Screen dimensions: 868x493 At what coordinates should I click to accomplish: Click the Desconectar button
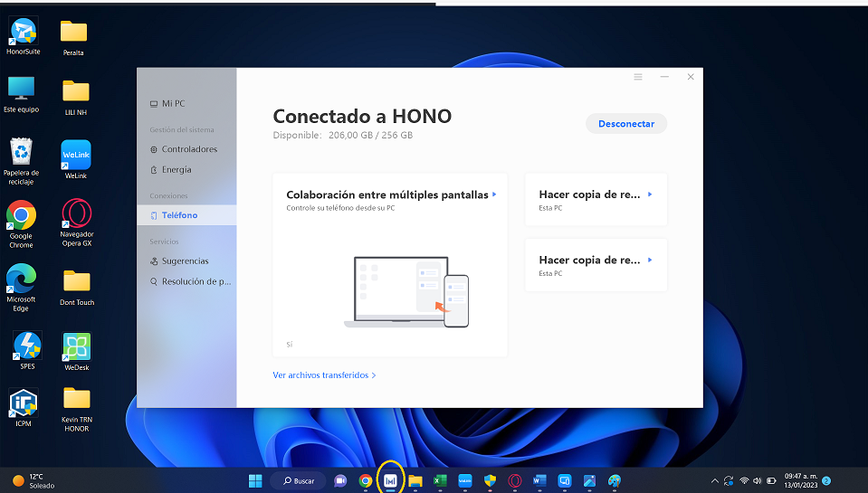coord(625,124)
